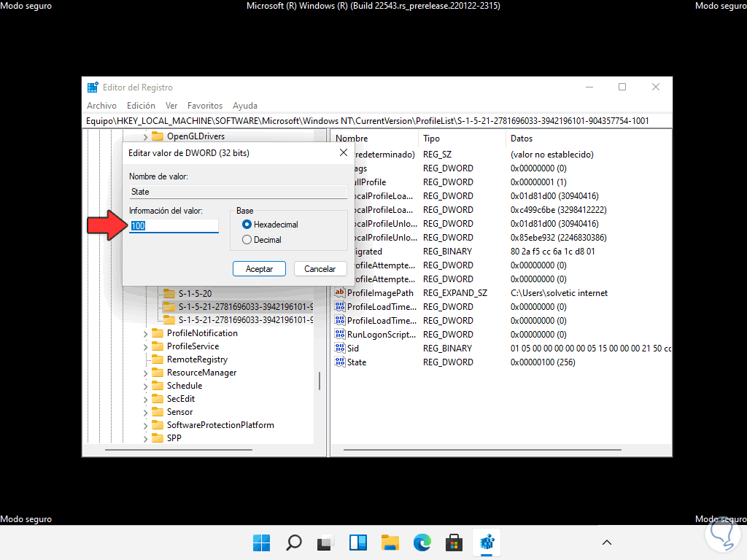Expand the Sensor key
This screenshot has width=747, height=560.
(145, 413)
